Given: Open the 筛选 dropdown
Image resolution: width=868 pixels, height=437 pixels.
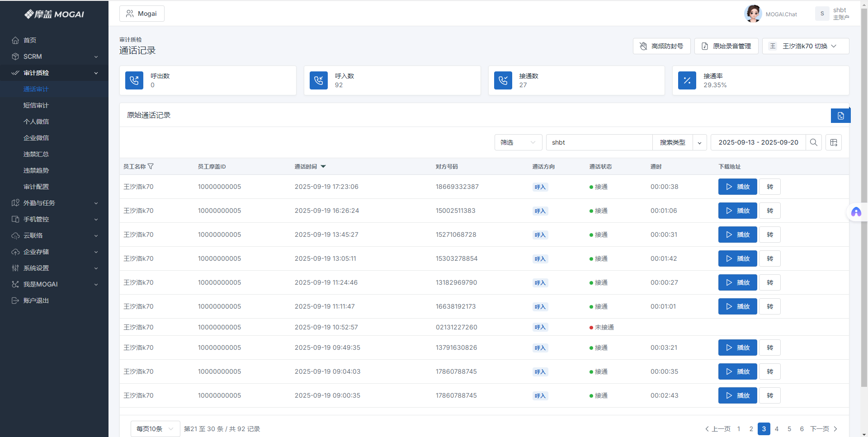Looking at the screenshot, I should 518,142.
